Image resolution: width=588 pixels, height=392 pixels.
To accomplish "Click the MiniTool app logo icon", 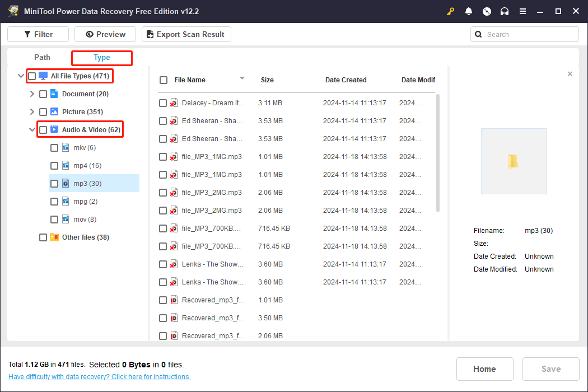I will click(x=13, y=11).
